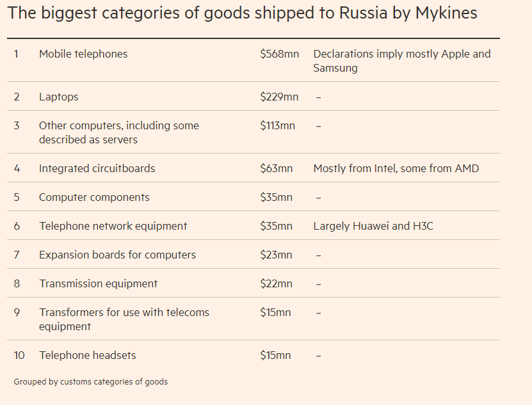532x405 pixels.
Task: Click the $113mn value for other computers
Action: click(x=277, y=125)
